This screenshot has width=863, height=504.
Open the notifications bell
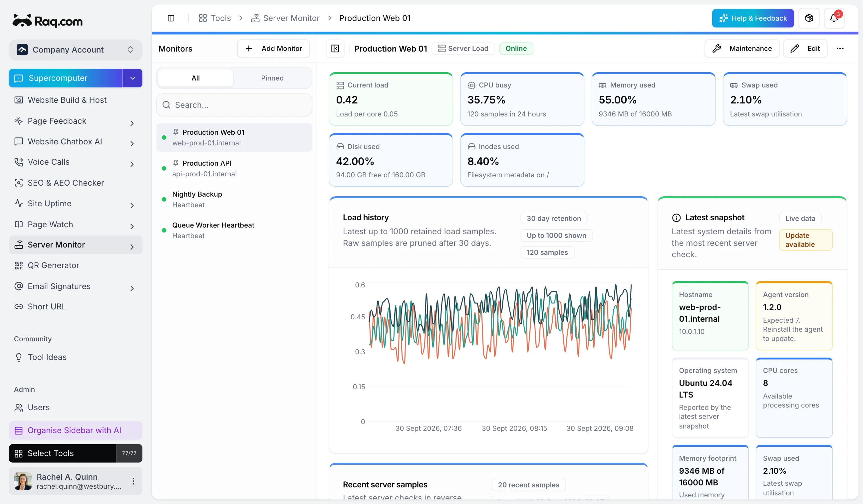pos(834,18)
